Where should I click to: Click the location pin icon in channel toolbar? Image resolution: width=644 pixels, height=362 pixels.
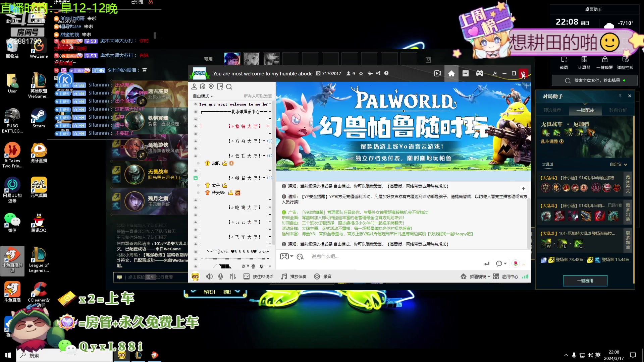click(x=211, y=86)
